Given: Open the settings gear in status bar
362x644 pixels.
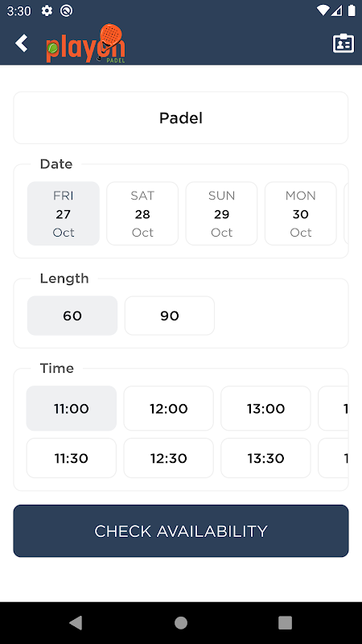Looking at the screenshot, I should tap(47, 10).
